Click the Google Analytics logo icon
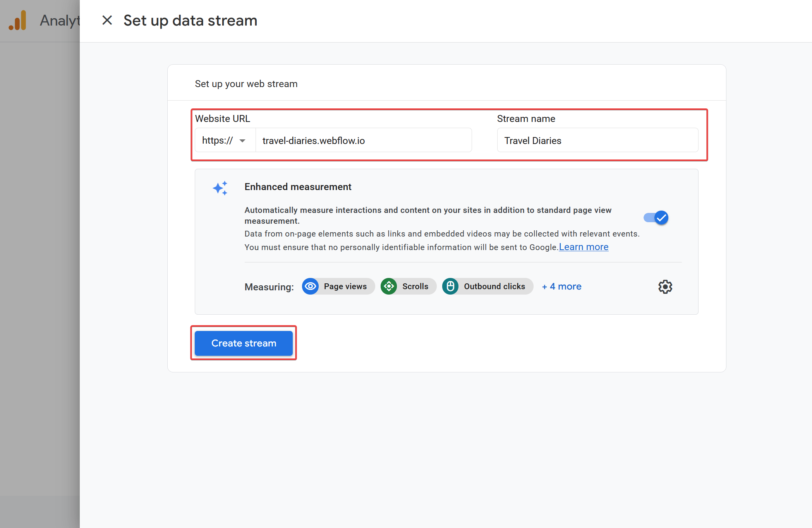 [x=18, y=21]
